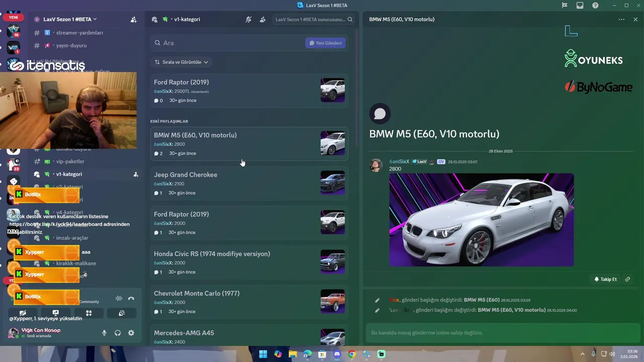Click the Ara forum search field
The image size is (644, 362).
click(x=227, y=43)
